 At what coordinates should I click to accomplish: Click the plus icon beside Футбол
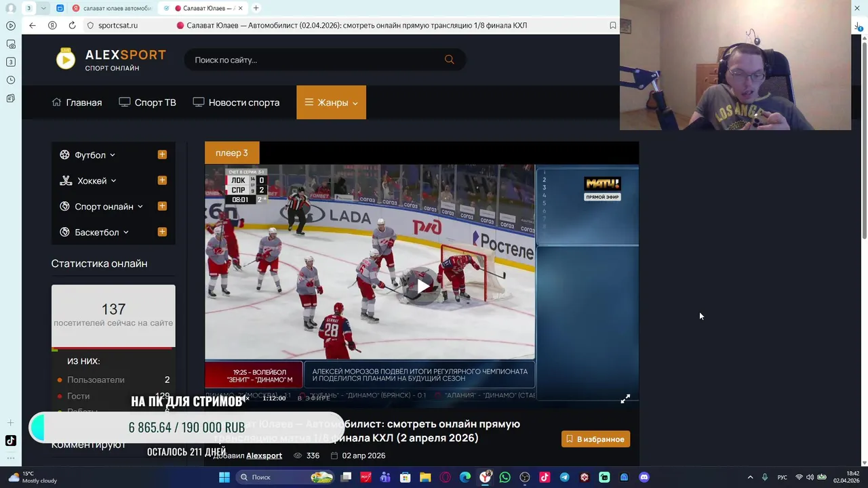pyautogui.click(x=162, y=155)
